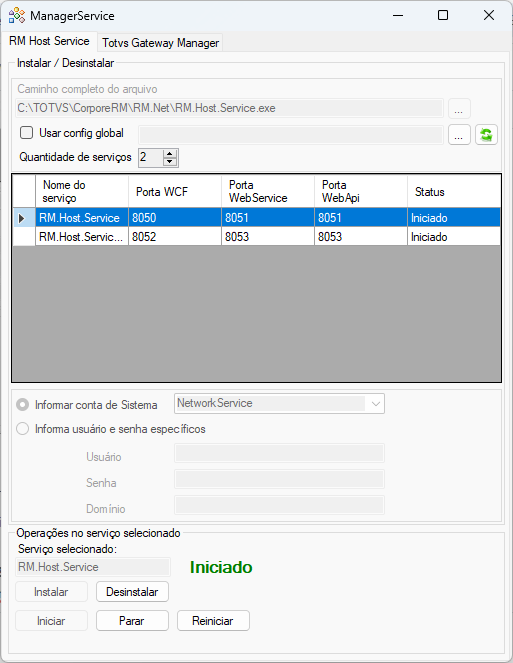Click the Desinstalar button
This screenshot has width=513, height=663.
click(x=132, y=592)
